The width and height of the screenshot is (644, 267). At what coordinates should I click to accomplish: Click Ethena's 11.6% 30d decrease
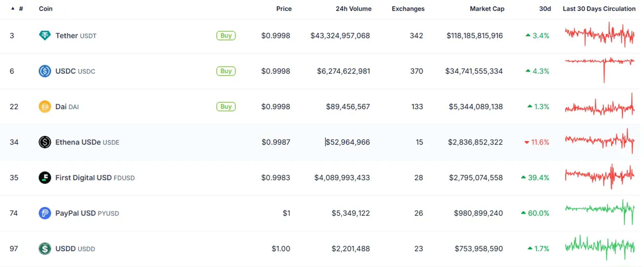point(536,142)
